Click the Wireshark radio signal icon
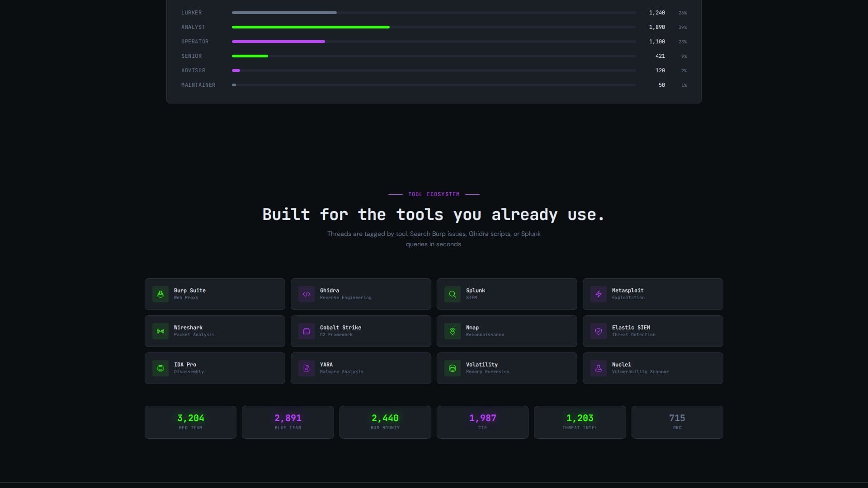868x488 pixels. tap(160, 331)
